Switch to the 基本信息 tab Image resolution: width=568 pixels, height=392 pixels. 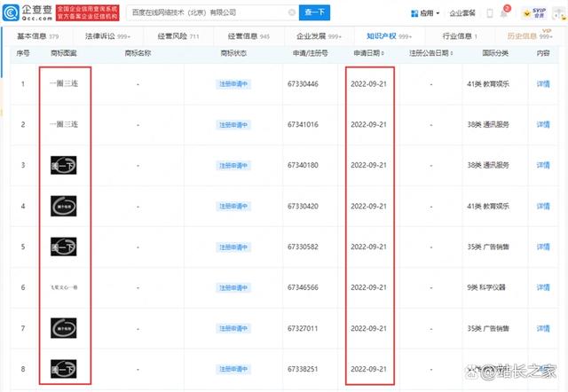click(37, 36)
